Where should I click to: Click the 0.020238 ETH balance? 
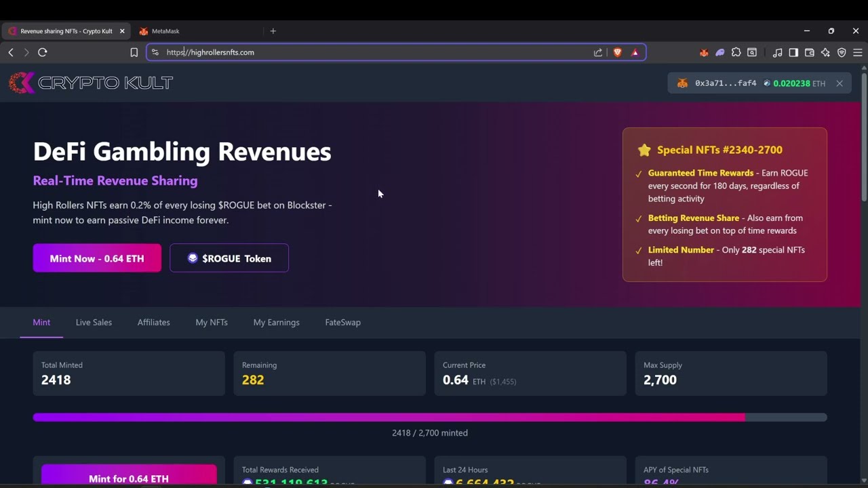click(799, 83)
